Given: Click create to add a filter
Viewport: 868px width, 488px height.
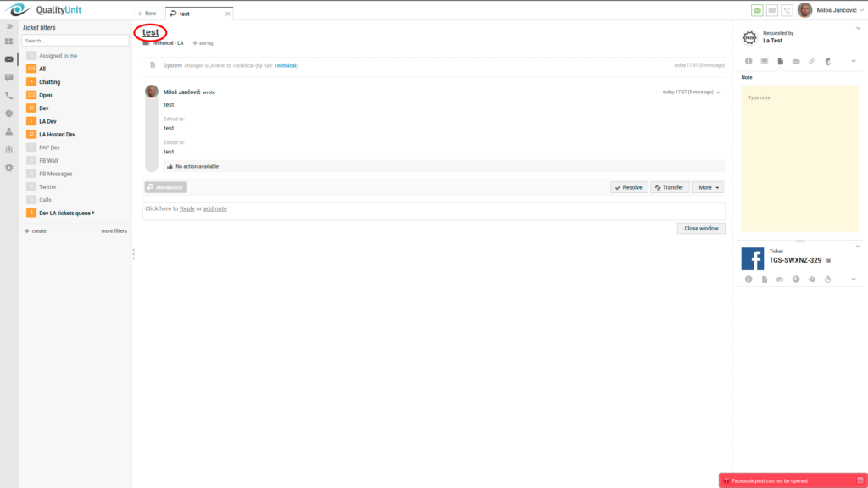Looking at the screenshot, I should click(36, 231).
